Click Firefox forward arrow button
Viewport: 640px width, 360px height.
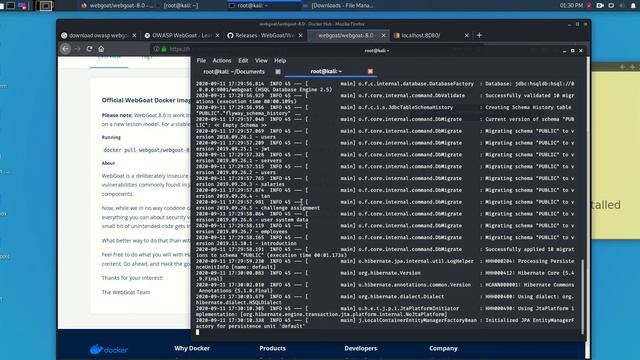click(78, 49)
